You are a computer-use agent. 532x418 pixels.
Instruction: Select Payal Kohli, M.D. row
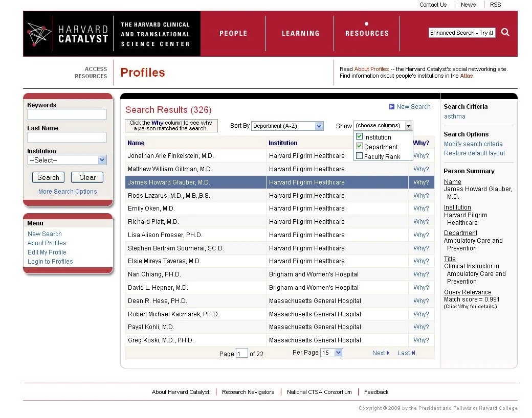(280, 327)
